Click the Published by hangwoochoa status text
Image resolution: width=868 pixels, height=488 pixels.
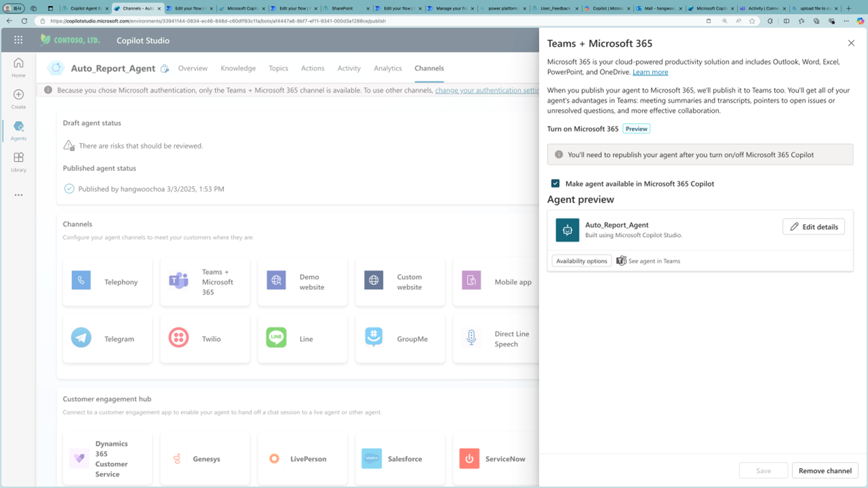point(151,189)
